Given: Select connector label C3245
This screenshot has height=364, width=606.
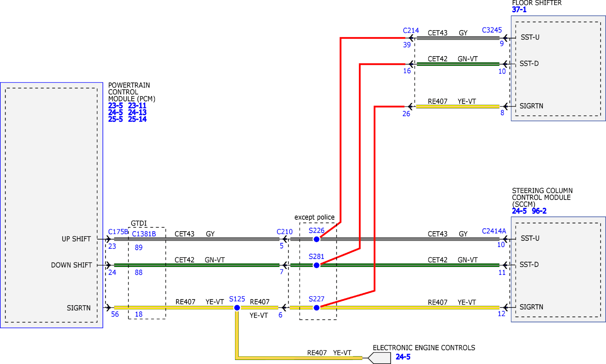Looking at the screenshot, I should (x=492, y=30).
